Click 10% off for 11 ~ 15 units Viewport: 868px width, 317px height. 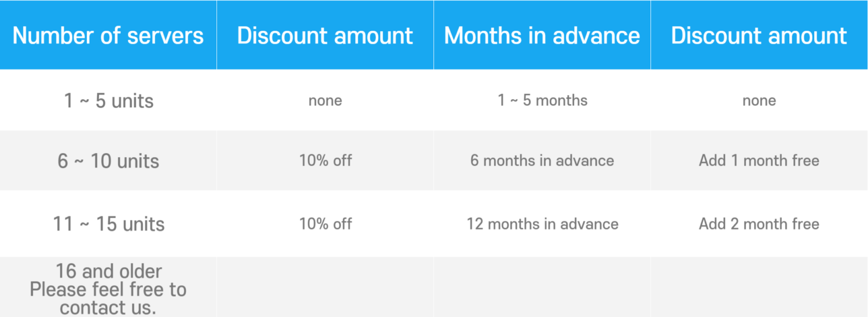(325, 224)
